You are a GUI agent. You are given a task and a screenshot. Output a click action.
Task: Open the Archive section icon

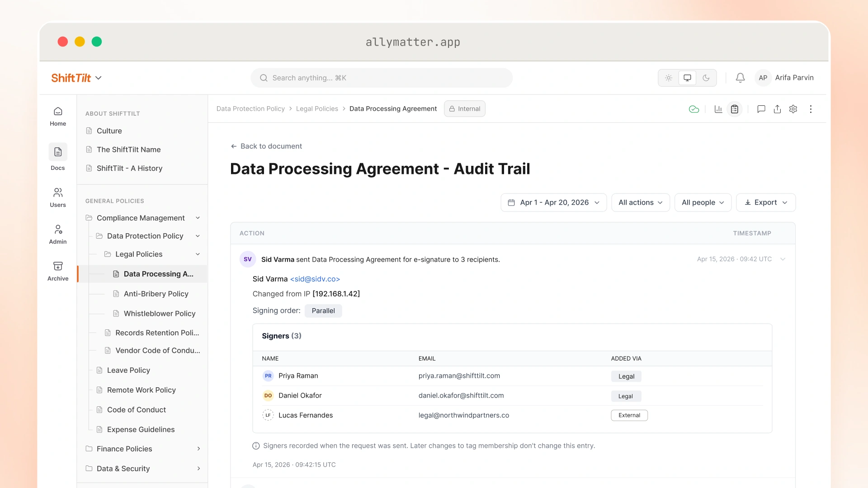(x=58, y=266)
